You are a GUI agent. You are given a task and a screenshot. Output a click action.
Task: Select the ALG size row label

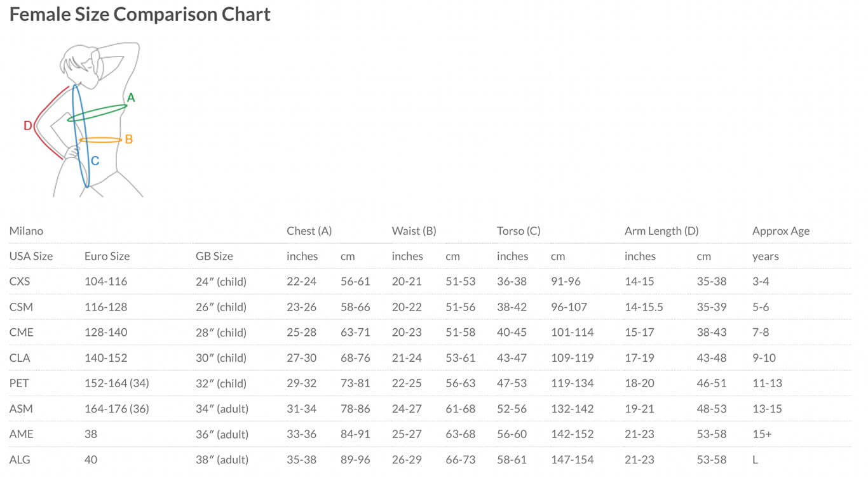[x=20, y=460]
